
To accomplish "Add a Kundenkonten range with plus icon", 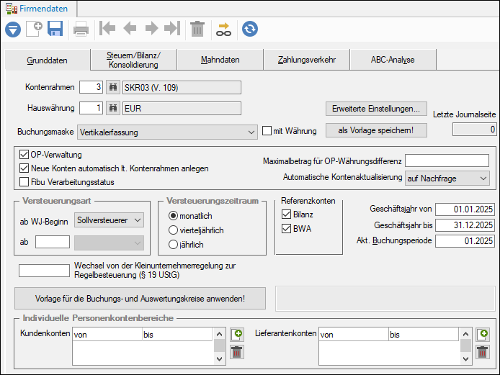I will 237,334.
